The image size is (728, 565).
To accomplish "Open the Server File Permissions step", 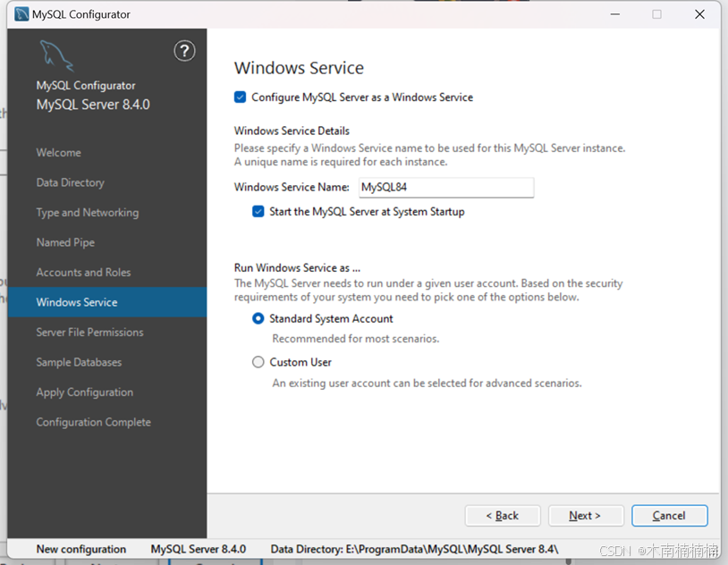I will (x=89, y=333).
